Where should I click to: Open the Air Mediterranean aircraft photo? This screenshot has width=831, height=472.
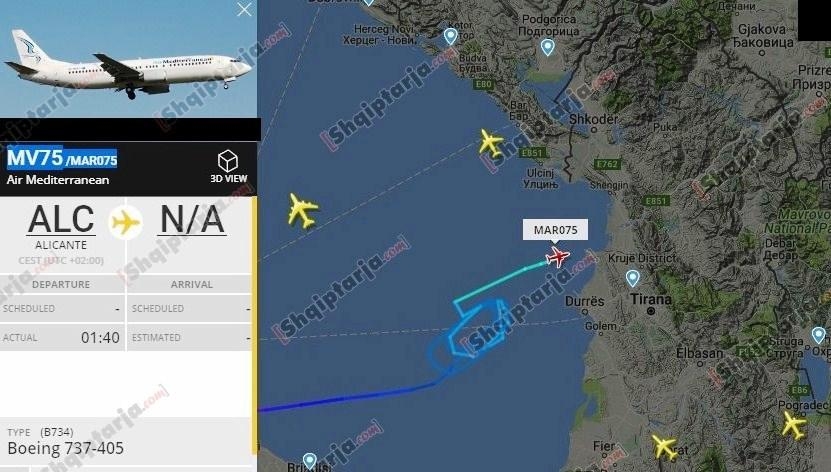128,59
